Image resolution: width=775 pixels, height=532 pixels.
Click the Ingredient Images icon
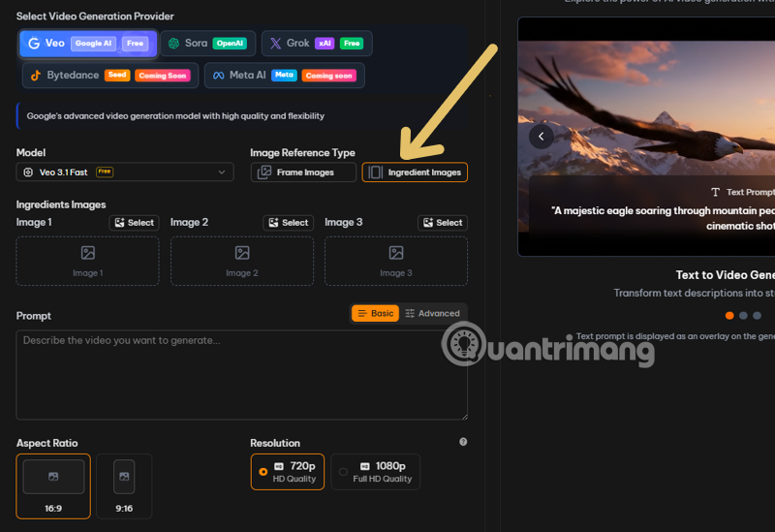tap(376, 172)
